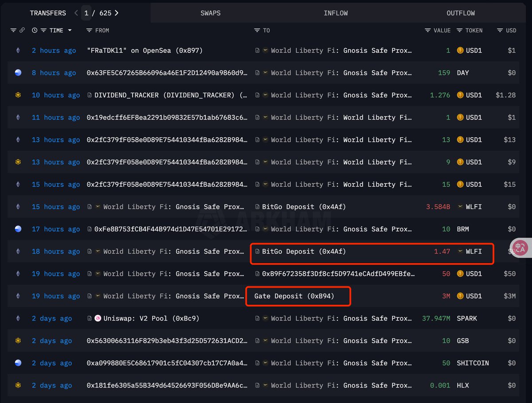Viewport: 532px width, 403px height.
Task: Expand the TIME sort dropdown arrow
Action: click(x=70, y=31)
